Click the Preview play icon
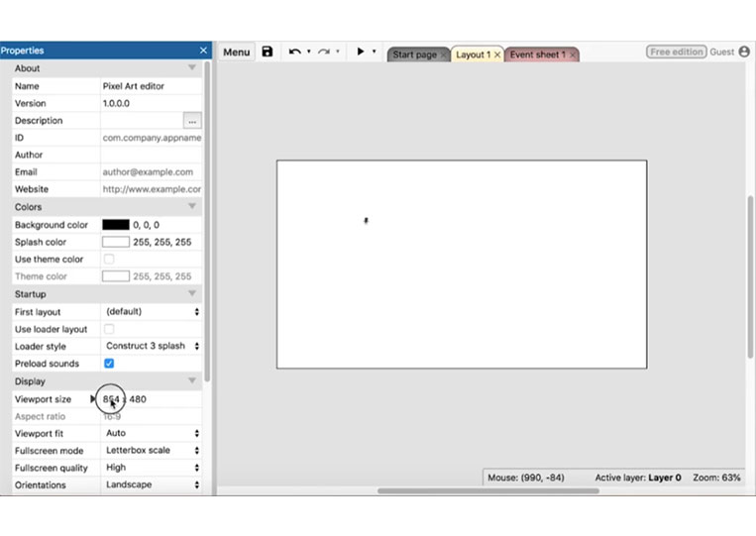Viewport: 756px width, 536px height. 360,52
